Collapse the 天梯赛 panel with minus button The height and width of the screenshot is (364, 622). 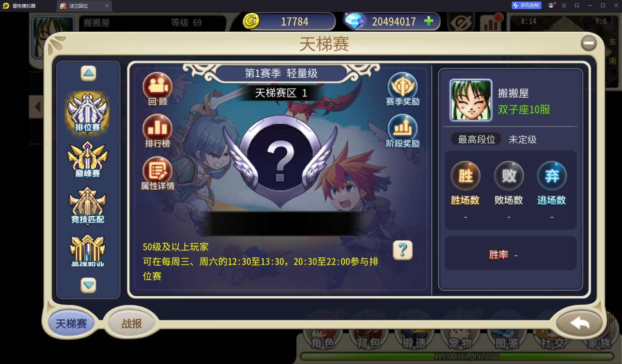[x=589, y=43]
